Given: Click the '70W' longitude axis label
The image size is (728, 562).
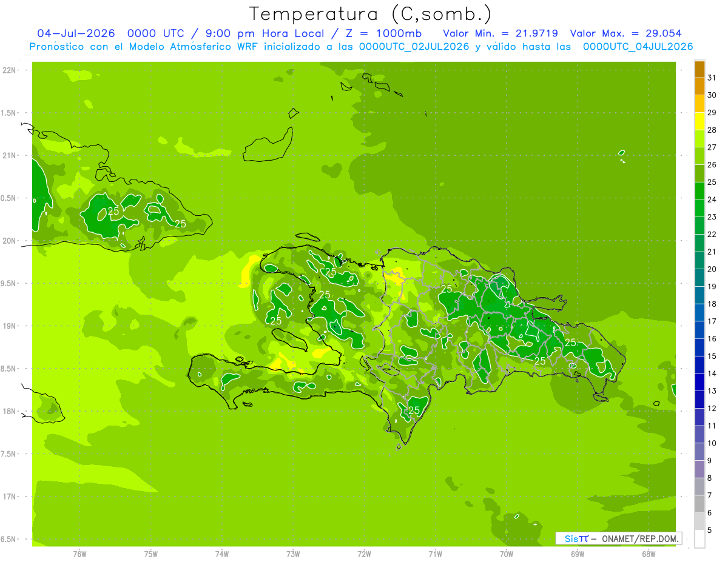Looking at the screenshot, I should pyautogui.click(x=507, y=554).
